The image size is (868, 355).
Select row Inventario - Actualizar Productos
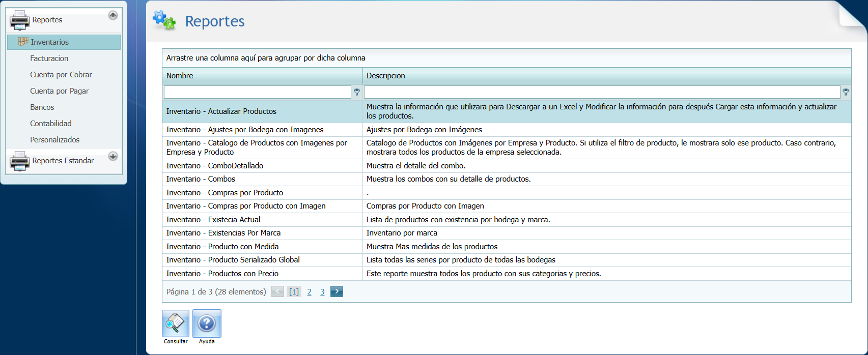pyautogui.click(x=507, y=111)
